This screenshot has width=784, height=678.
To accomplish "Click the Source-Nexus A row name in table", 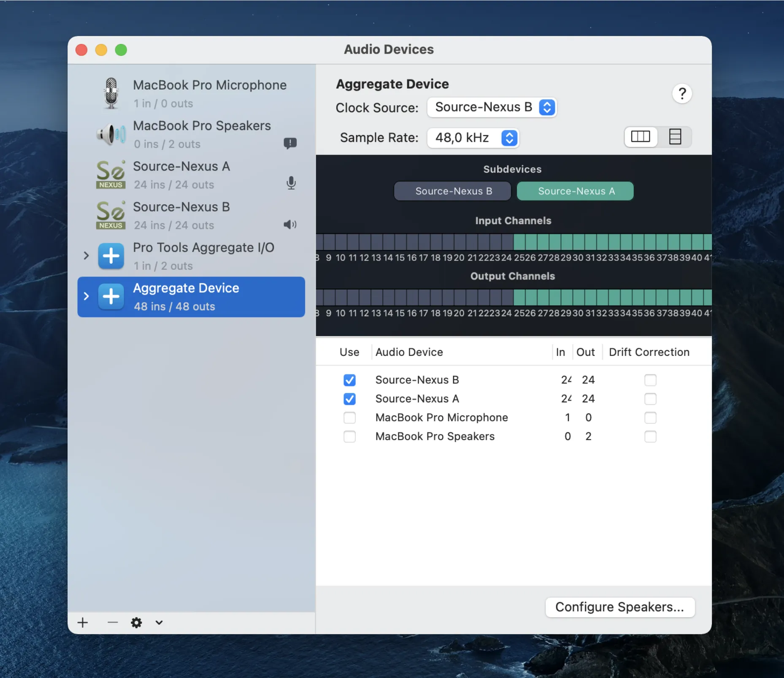I will 417,399.
